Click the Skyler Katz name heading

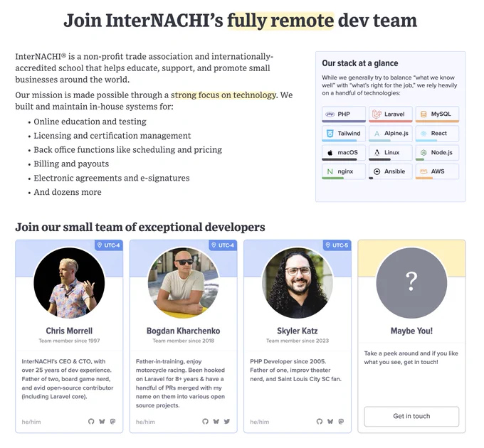pyautogui.click(x=298, y=331)
